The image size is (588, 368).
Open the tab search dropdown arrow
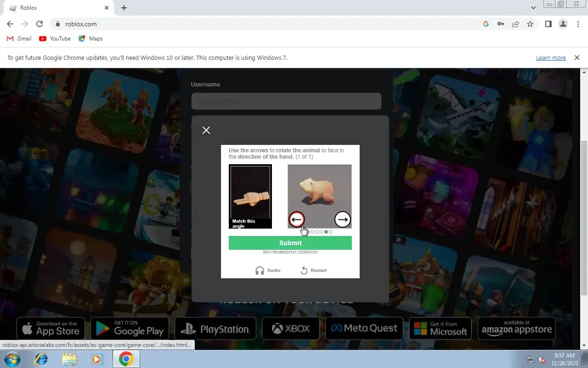click(533, 8)
